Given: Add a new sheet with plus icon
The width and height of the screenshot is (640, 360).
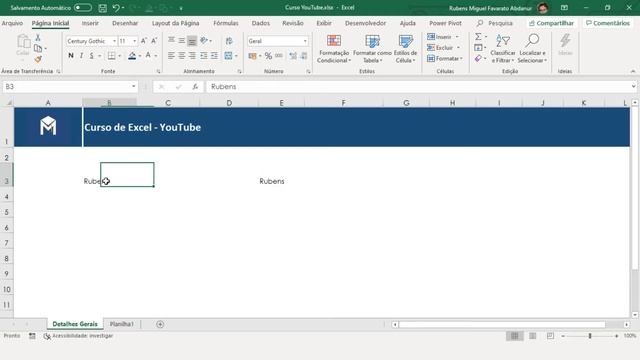Looking at the screenshot, I should click(x=160, y=324).
